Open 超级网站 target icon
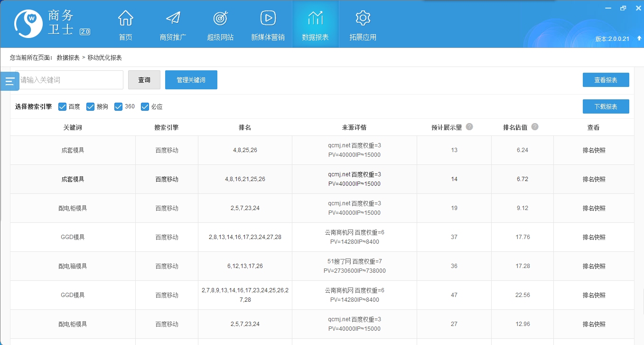644x345 pixels. click(x=220, y=19)
